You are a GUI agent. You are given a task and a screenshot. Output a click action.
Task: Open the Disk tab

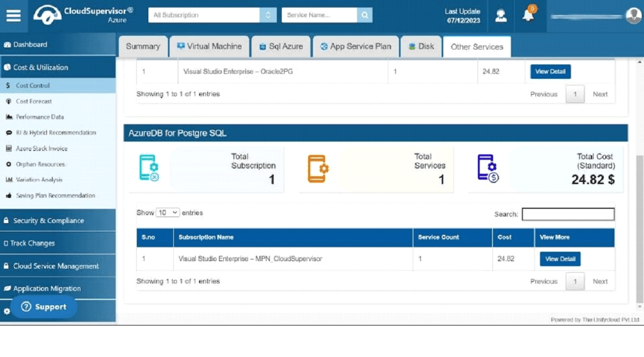coord(421,46)
